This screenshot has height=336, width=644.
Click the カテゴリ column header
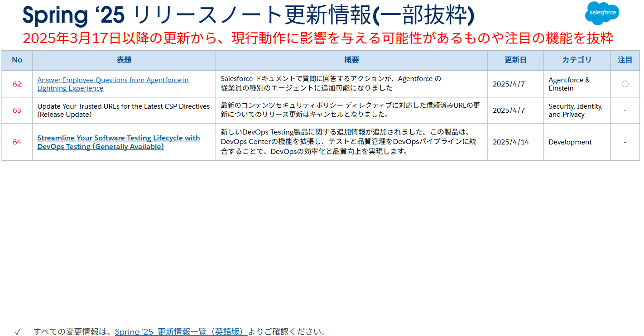(x=577, y=60)
